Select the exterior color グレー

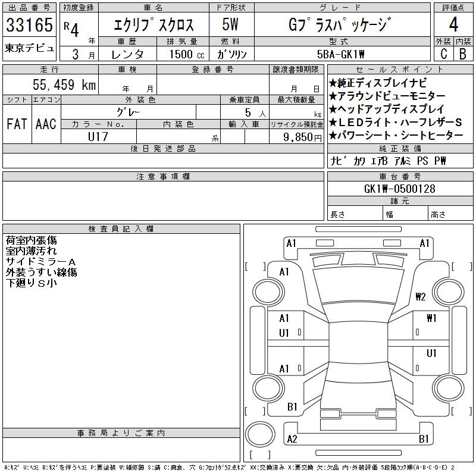tap(128, 112)
